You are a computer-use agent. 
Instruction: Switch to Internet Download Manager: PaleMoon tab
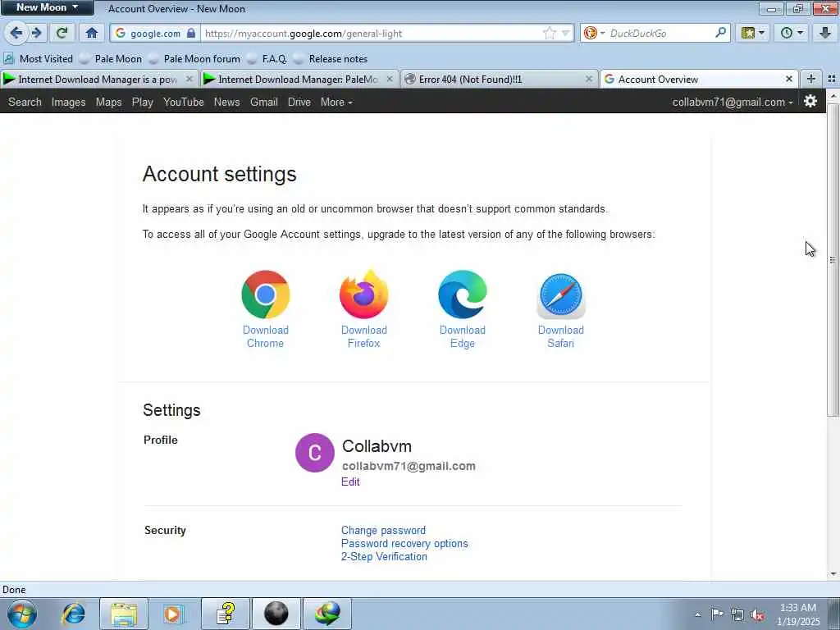click(x=299, y=80)
